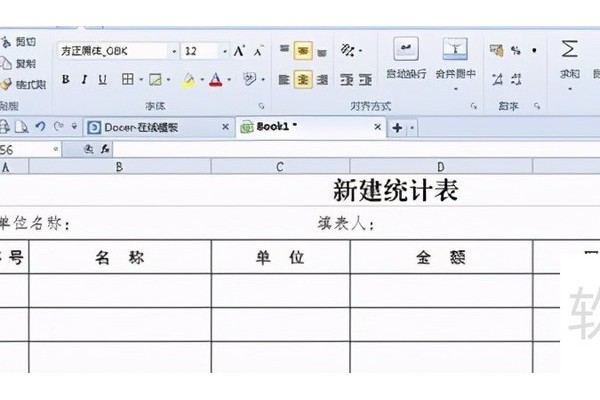The image size is (600, 400).
Task: Click the Wrap Text (自动换行) button
Action: click(406, 57)
